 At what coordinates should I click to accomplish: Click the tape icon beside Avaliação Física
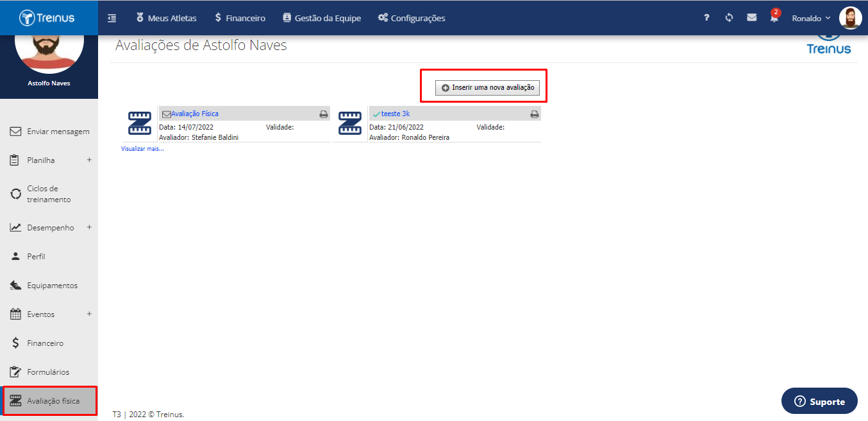click(140, 123)
